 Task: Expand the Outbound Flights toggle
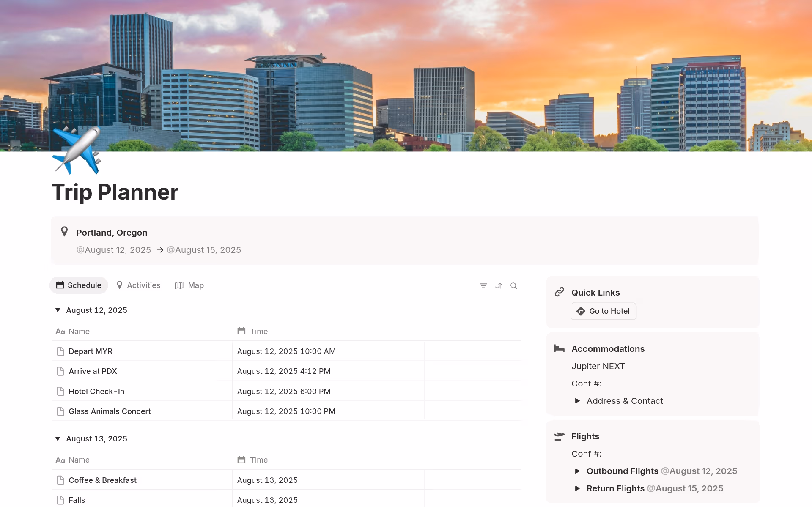click(578, 471)
